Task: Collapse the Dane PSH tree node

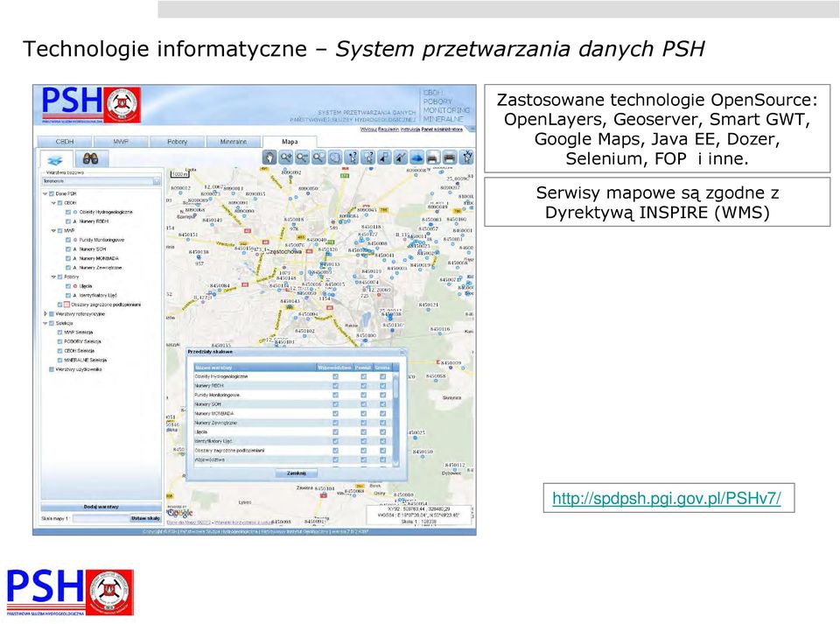Action: [45, 193]
